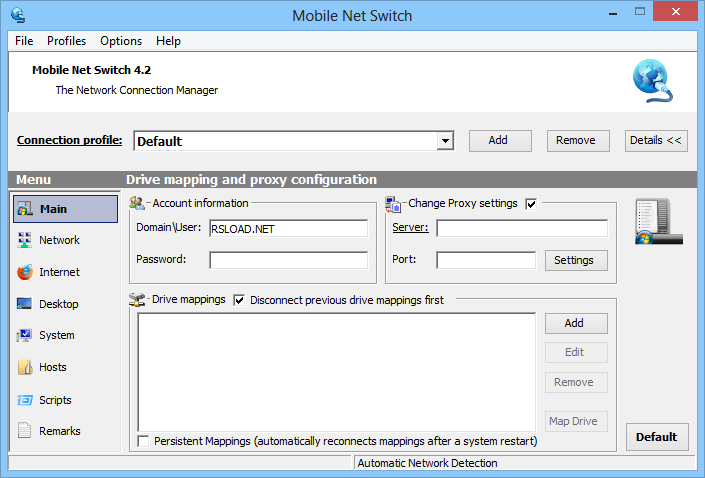705x478 pixels.
Task: Click the Change Proxy settings icon
Action: tap(393, 204)
